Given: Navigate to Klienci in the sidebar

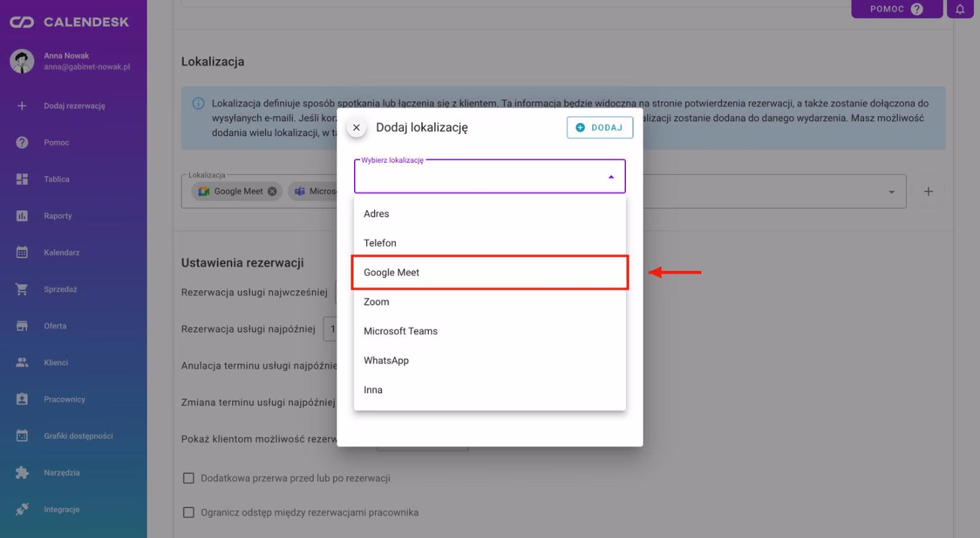Looking at the screenshot, I should point(56,362).
